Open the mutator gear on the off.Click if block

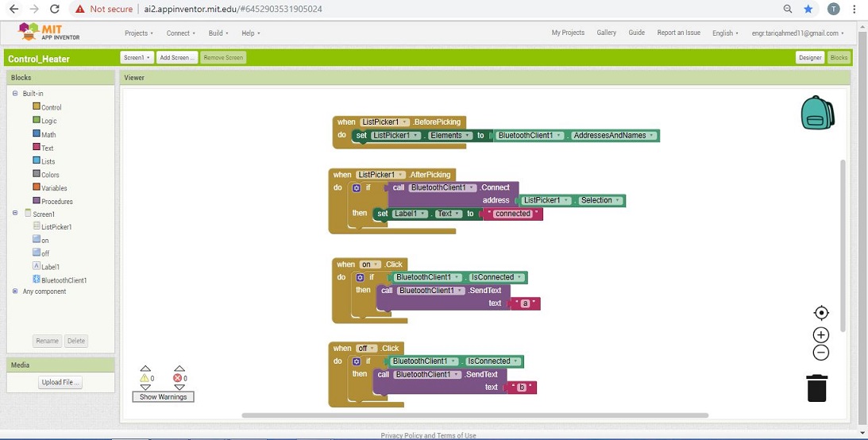click(x=357, y=361)
